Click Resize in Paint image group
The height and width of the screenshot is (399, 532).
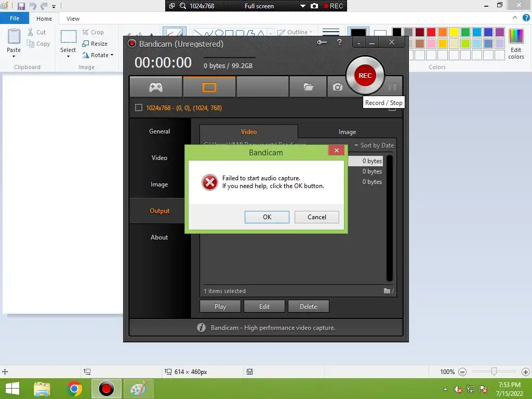tap(95, 44)
